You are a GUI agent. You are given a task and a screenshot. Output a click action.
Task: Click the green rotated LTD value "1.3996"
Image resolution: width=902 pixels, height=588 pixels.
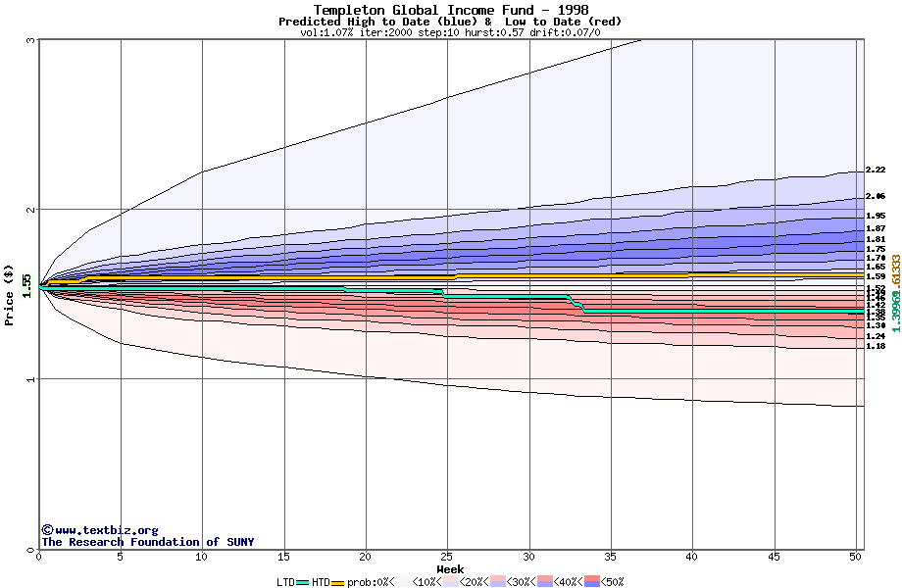tap(896, 312)
